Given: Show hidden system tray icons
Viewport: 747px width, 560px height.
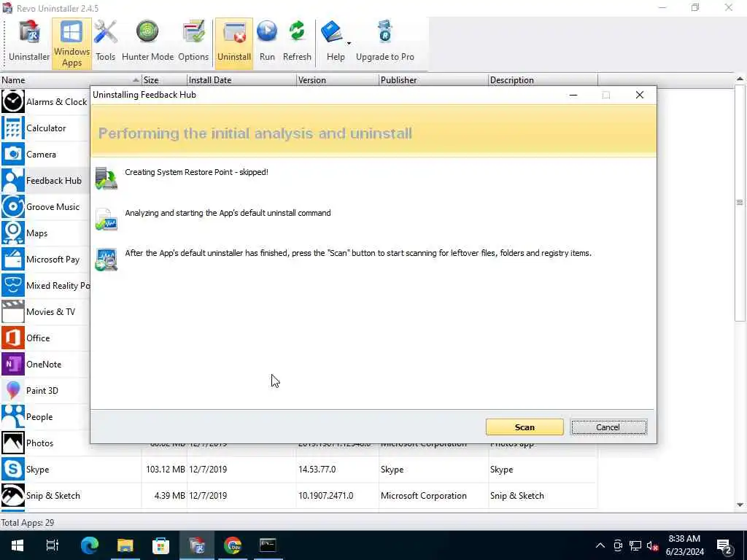Looking at the screenshot, I should click(600, 545).
